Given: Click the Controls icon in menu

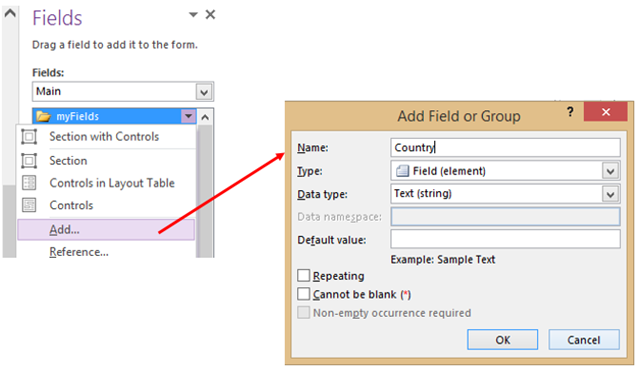Looking at the screenshot, I should tap(29, 205).
